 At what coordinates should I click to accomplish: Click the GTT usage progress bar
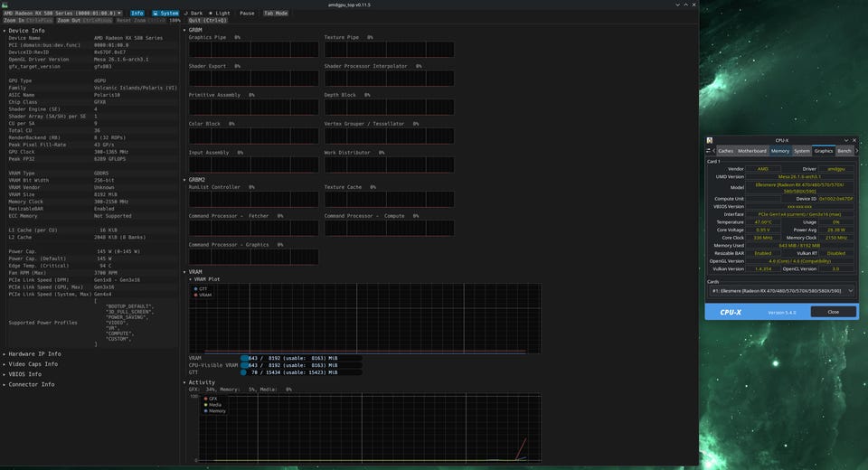[301, 372]
